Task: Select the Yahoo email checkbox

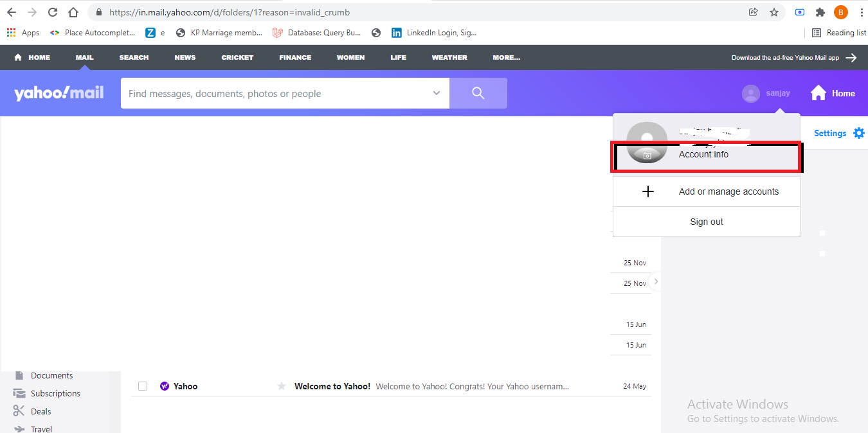Action: [143, 386]
